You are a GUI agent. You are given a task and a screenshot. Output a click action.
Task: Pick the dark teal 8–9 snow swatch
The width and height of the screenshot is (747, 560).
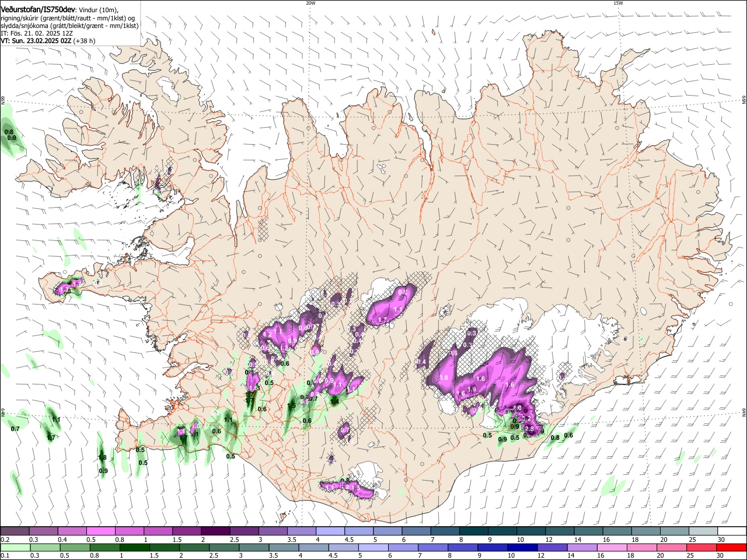(473, 531)
